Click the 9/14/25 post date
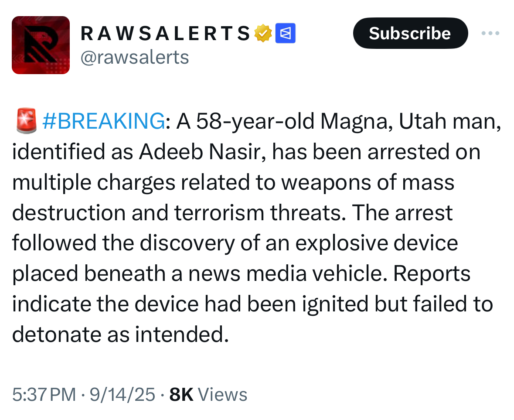Screen dimensions: 514x420 (x=122, y=395)
